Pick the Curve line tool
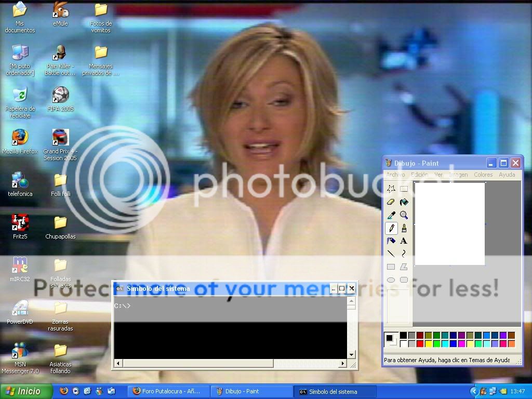The height and width of the screenshot is (399, 532). point(404,254)
